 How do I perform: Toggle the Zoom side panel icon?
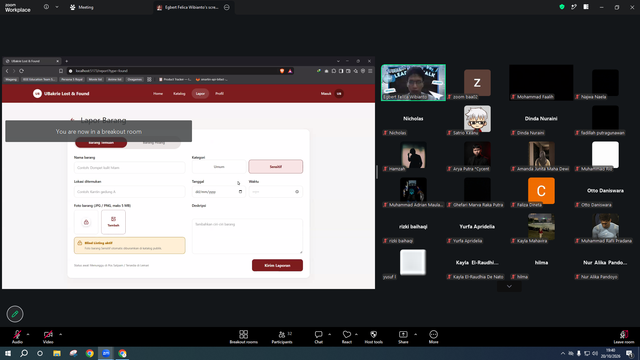(586, 7)
